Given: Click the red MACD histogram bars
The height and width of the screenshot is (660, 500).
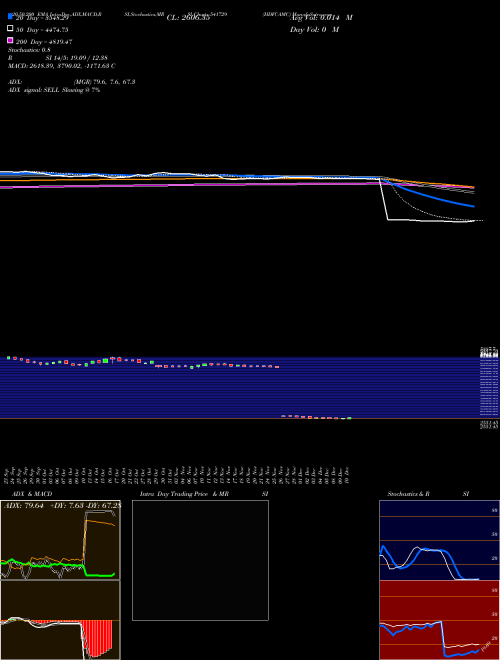Looking at the screenshot, I should click(98, 638).
